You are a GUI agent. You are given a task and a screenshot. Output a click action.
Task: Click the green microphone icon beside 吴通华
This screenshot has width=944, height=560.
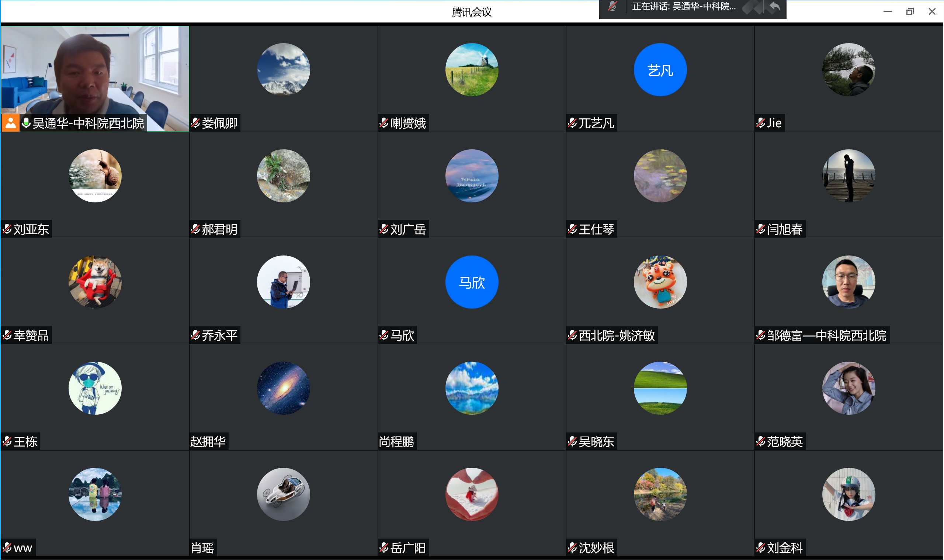tap(26, 123)
